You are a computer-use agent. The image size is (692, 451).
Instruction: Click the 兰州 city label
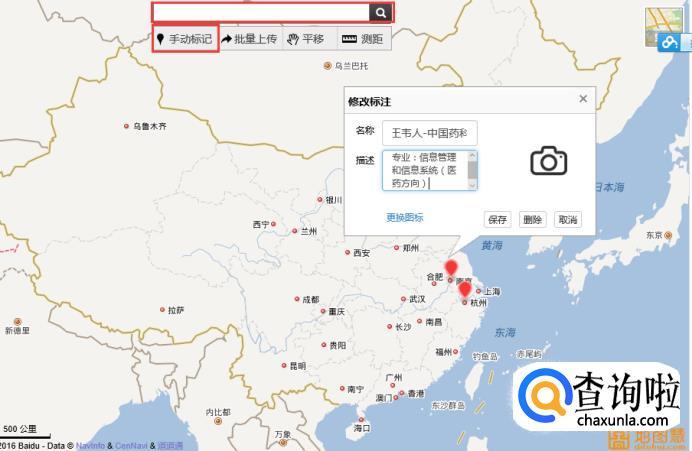308,231
